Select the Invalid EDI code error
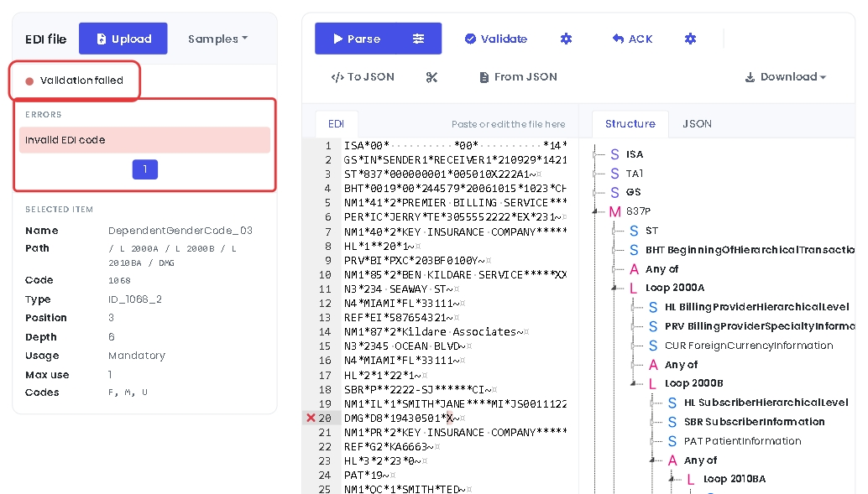868x494 pixels. (144, 140)
